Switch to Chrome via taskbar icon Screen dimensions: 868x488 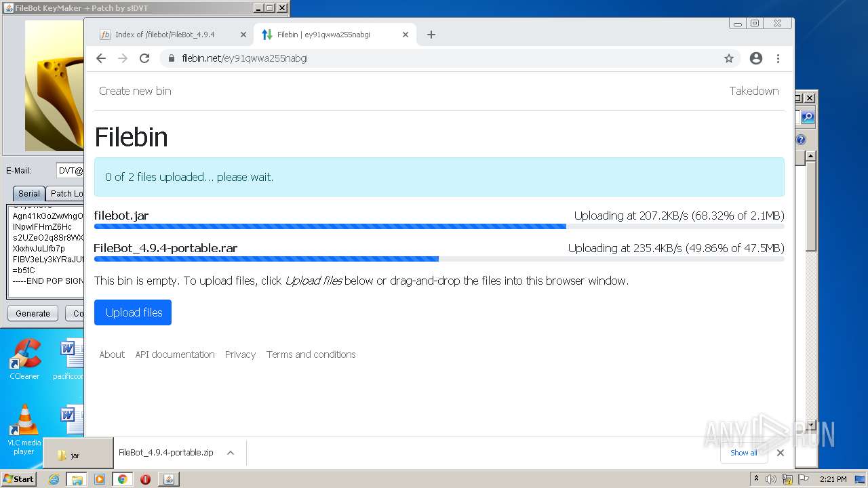point(122,479)
